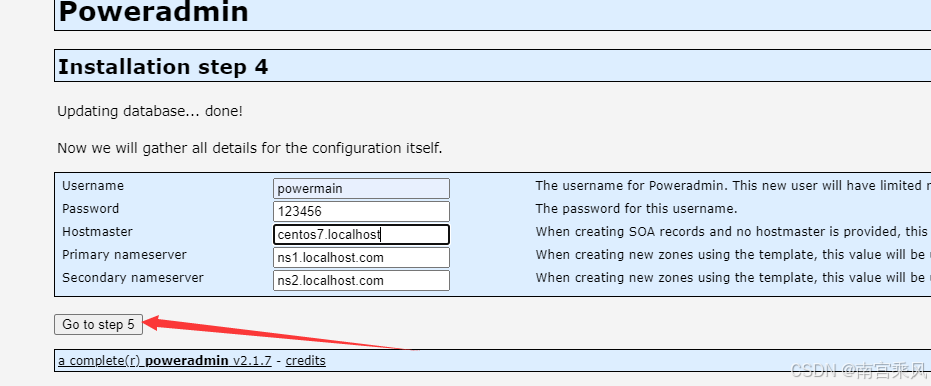Click the Primary nameserver label
The height and width of the screenshot is (386, 931).
[124, 254]
